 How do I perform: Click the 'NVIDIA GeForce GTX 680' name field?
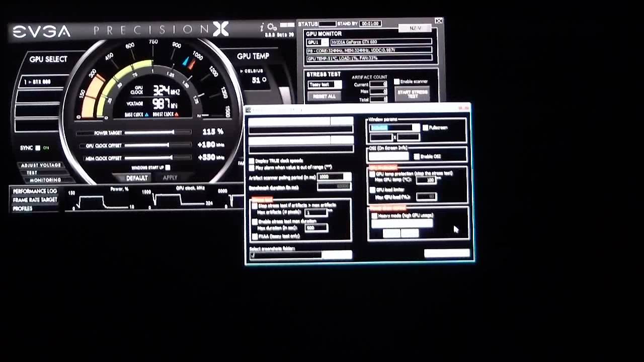tap(381, 42)
